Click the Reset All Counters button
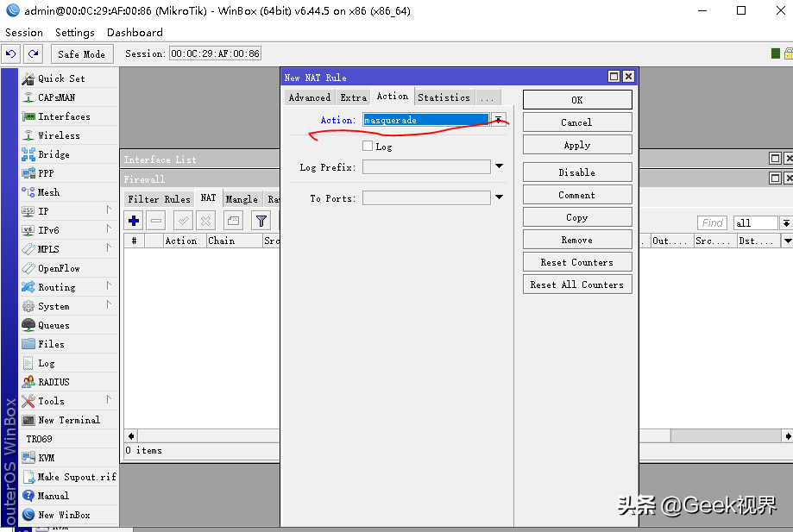This screenshot has width=793, height=532. pos(577,285)
